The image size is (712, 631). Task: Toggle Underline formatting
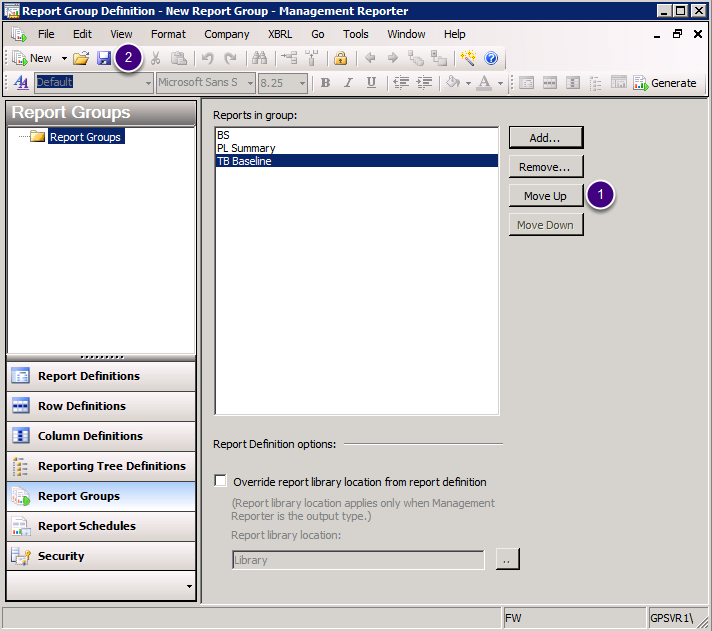[x=371, y=83]
